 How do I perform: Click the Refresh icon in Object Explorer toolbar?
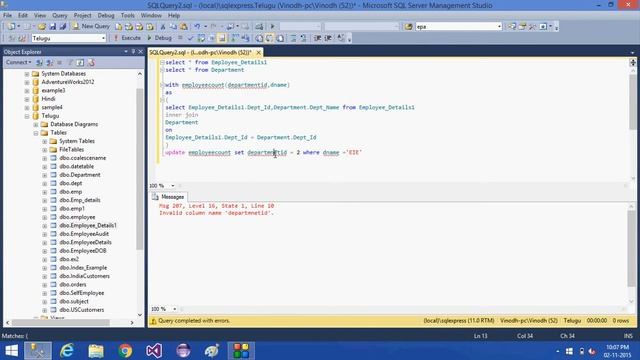coord(80,62)
